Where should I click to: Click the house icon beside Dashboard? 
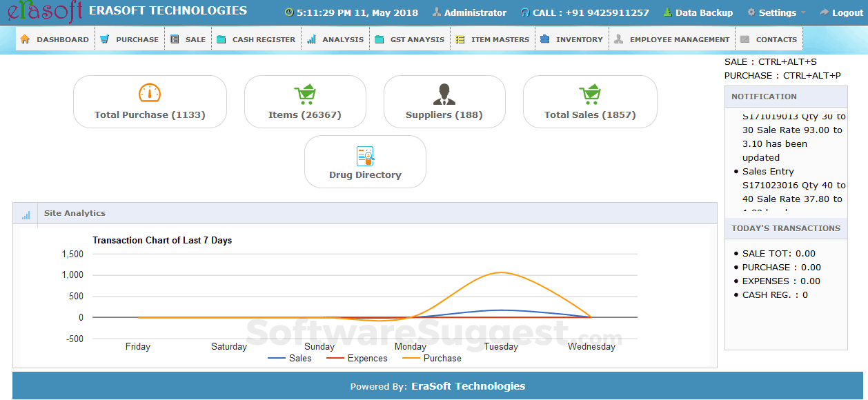coord(26,39)
